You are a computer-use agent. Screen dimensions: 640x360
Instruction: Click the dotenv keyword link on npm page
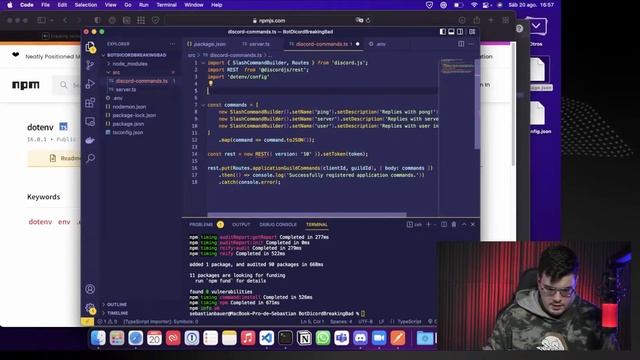(x=40, y=222)
